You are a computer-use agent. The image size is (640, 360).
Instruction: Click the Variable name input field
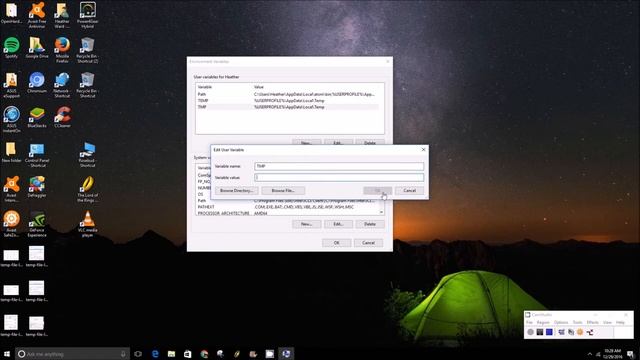[x=339, y=166]
